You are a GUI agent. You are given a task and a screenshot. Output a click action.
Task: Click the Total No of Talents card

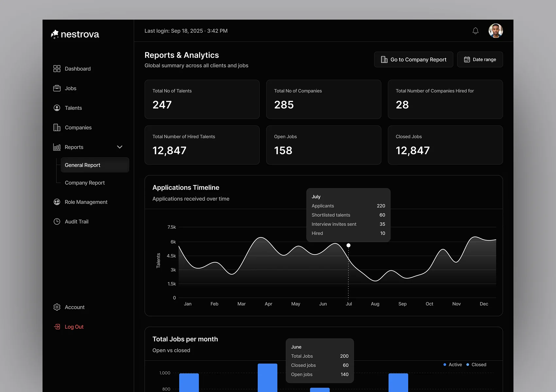202,99
